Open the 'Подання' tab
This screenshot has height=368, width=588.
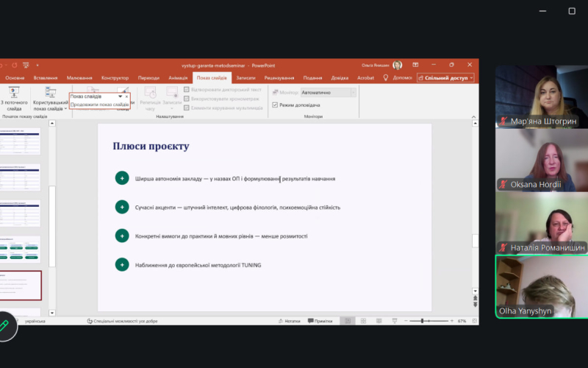tap(313, 78)
